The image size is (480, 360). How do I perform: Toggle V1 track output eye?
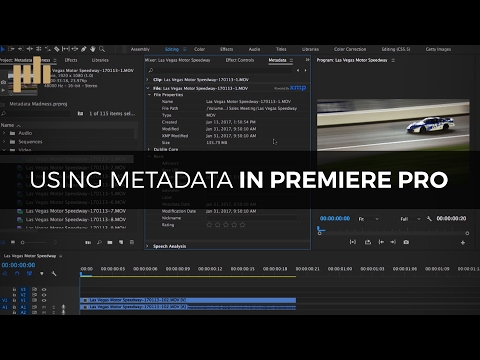coord(44,300)
